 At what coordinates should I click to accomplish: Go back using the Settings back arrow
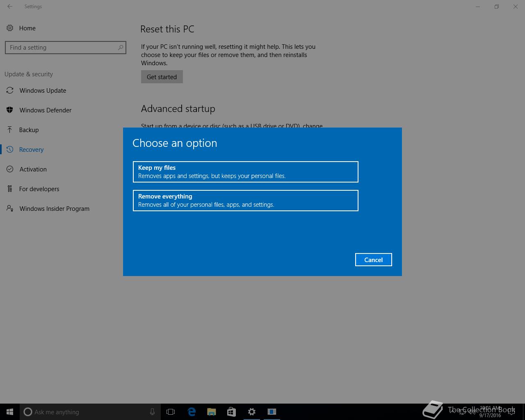[10, 7]
